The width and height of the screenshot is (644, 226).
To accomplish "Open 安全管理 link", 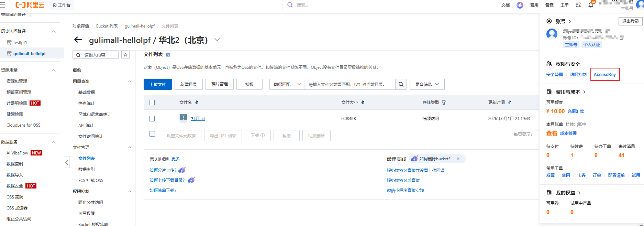I will coord(555,75).
